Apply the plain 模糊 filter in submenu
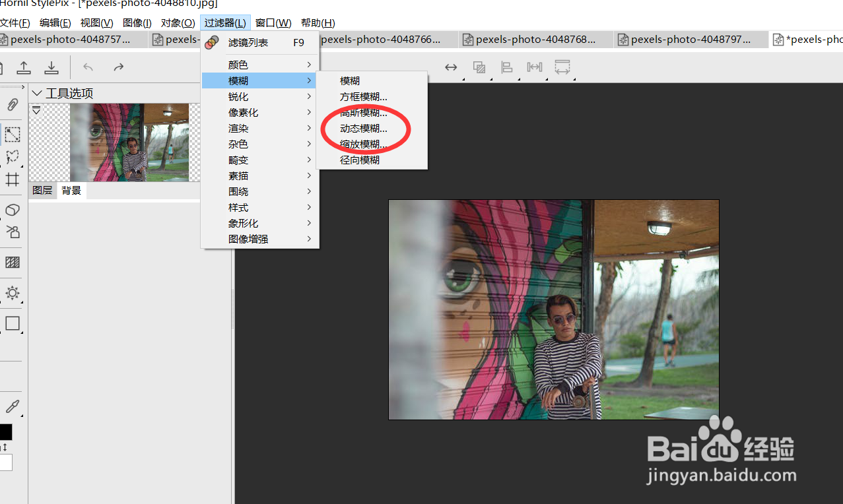 (372, 80)
